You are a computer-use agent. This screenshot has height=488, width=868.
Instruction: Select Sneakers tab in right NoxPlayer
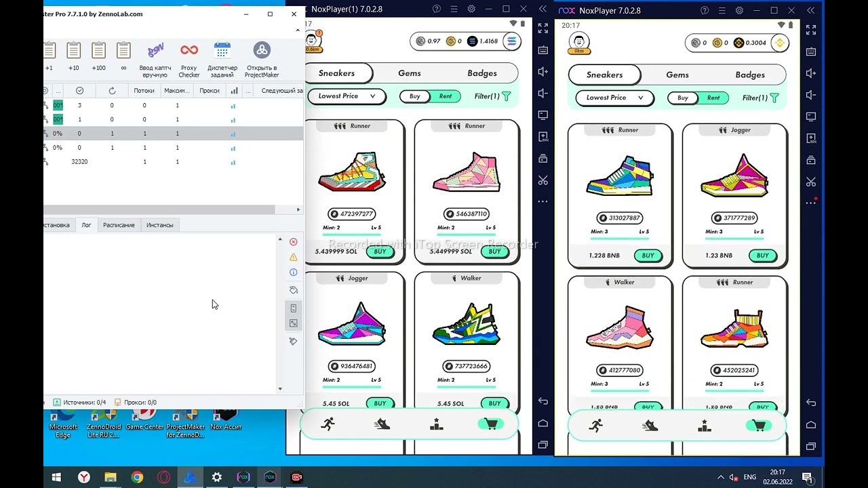tap(604, 75)
